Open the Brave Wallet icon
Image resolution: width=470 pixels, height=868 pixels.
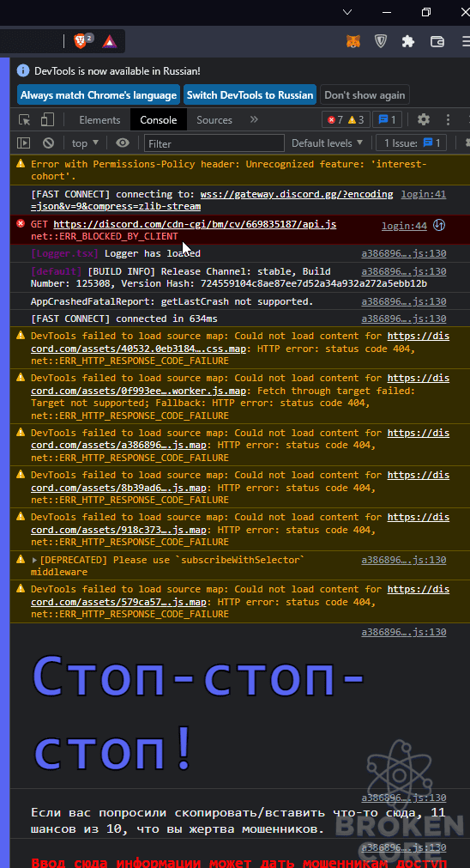coord(437,41)
